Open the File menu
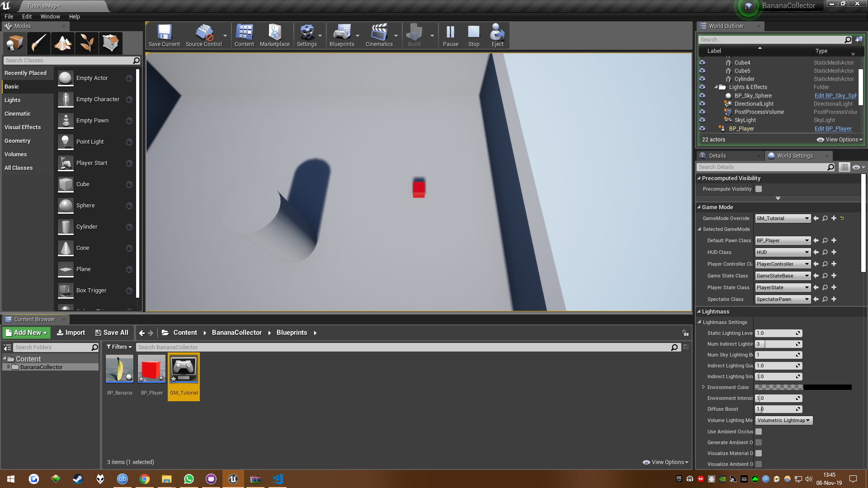 pos(9,16)
